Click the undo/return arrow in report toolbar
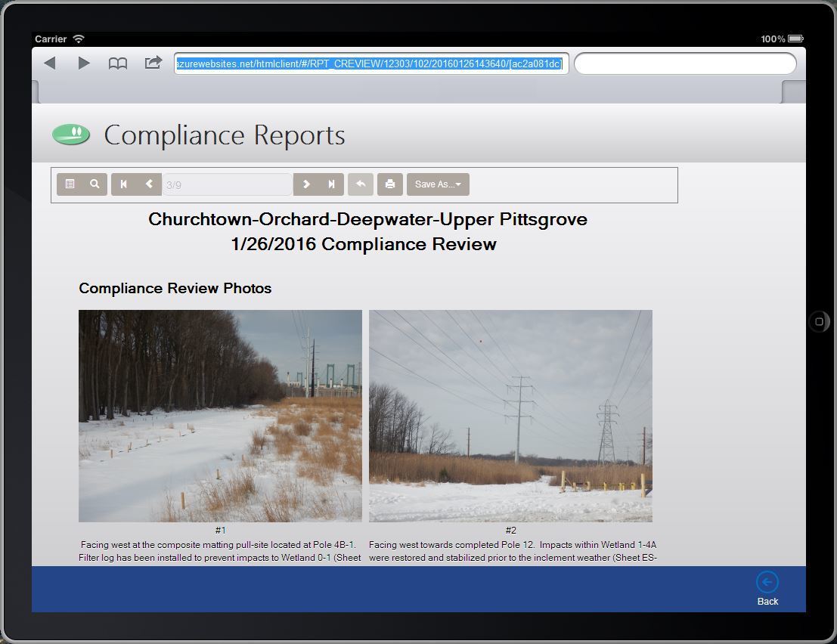 tap(361, 184)
